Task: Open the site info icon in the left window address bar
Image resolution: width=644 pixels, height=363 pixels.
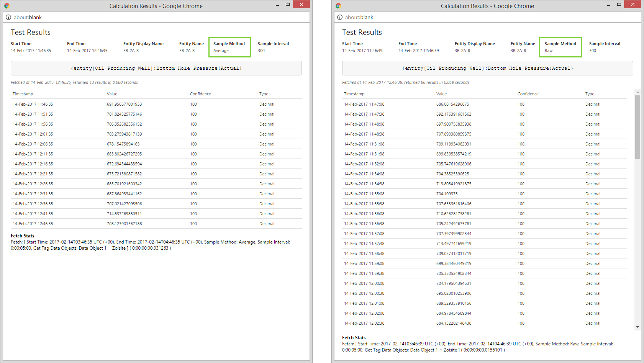Action: [8, 17]
